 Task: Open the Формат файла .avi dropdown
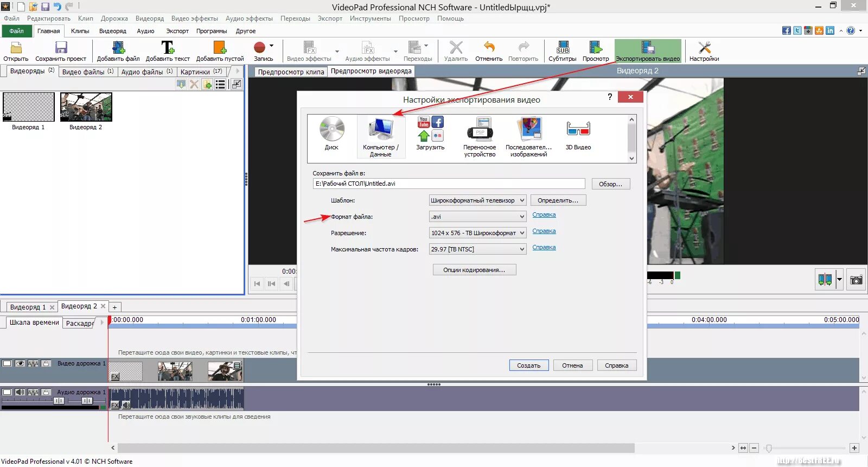[x=477, y=217]
